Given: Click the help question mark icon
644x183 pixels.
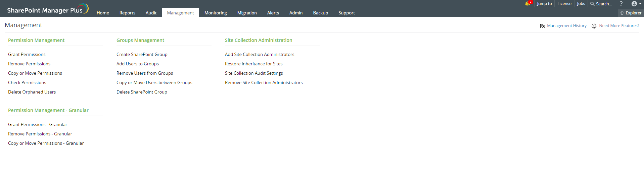Looking at the screenshot, I should pos(621,4).
